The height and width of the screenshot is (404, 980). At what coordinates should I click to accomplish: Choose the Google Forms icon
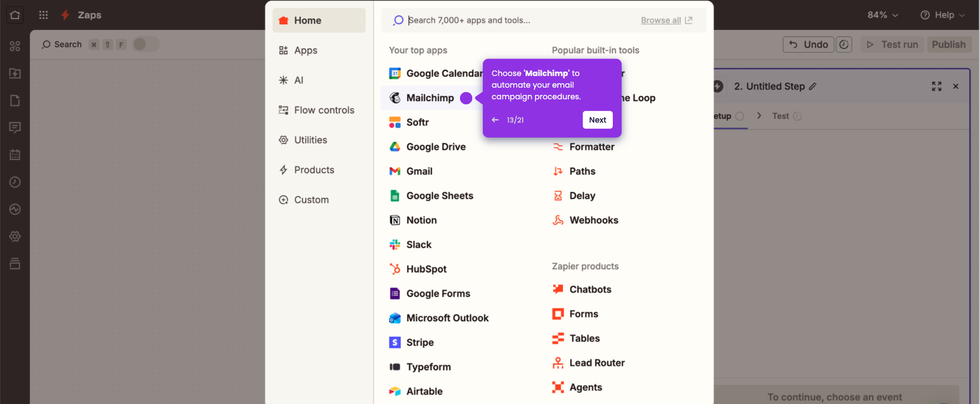coord(395,294)
